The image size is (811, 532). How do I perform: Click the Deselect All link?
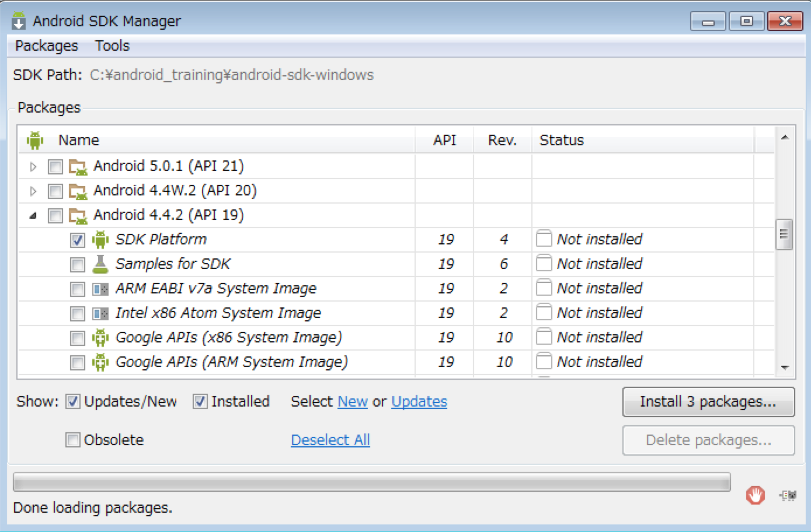(x=330, y=440)
